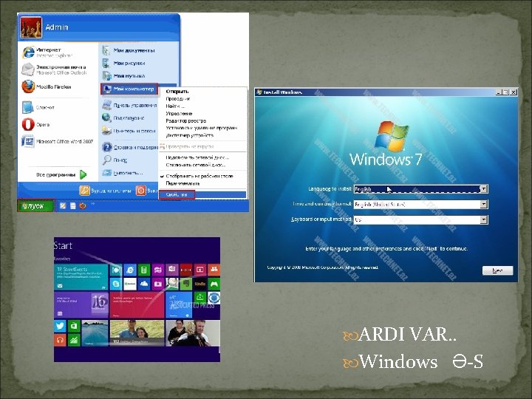The height and width of the screenshot is (399, 532).
Task: Open Microsoft Office Outlook e-mail entry
Action: tap(54, 69)
